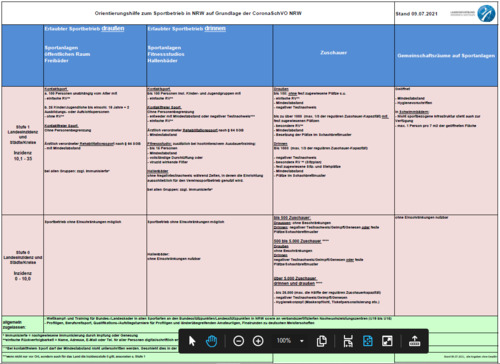The height and width of the screenshot is (364, 500).
Task: Activate the hand pan tool
Action: click(x=211, y=341)
